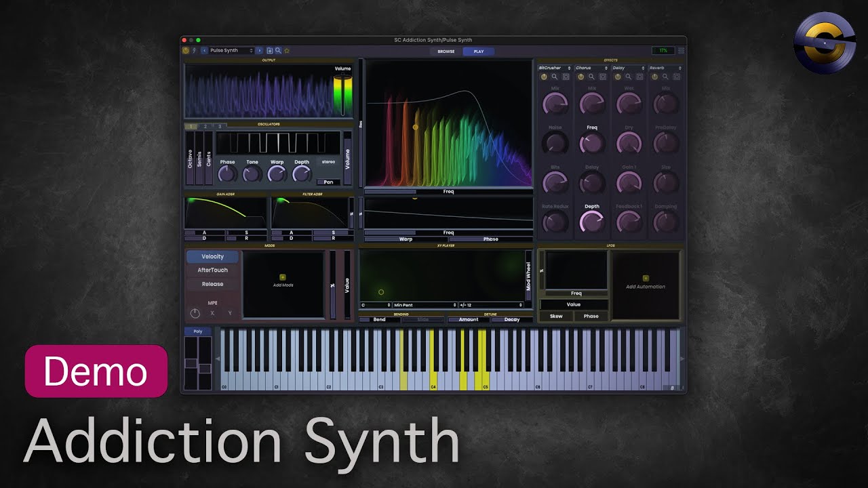Viewport: 868px width, 488px height.
Task: Click the 17% CPU meter readout
Action: 663,51
